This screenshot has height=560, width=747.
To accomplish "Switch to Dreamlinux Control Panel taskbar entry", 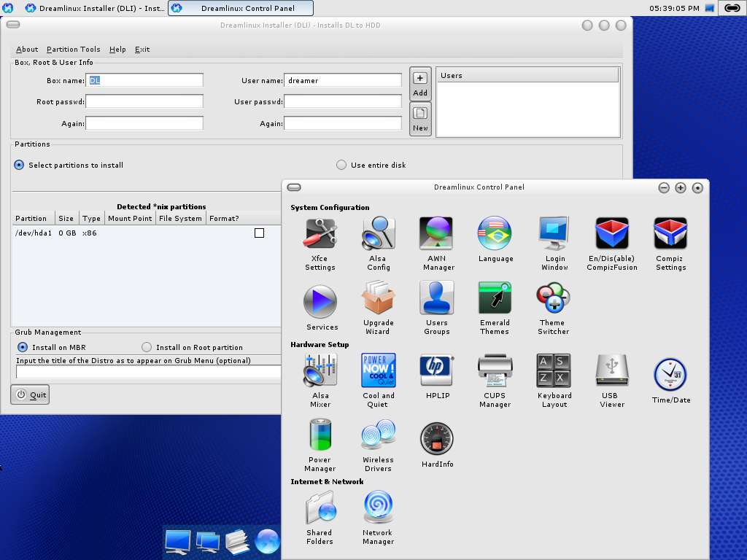I will pos(241,8).
